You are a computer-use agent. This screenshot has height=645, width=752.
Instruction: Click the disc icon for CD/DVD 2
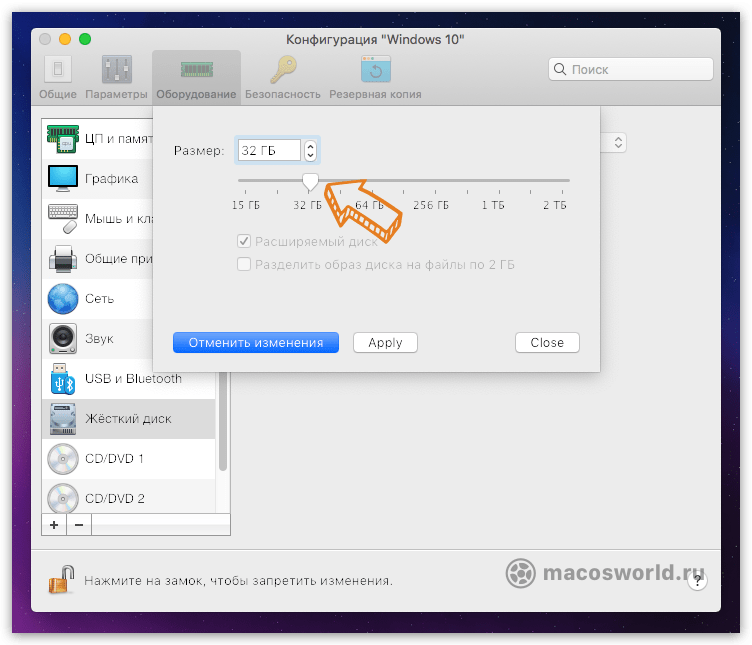pos(63,499)
